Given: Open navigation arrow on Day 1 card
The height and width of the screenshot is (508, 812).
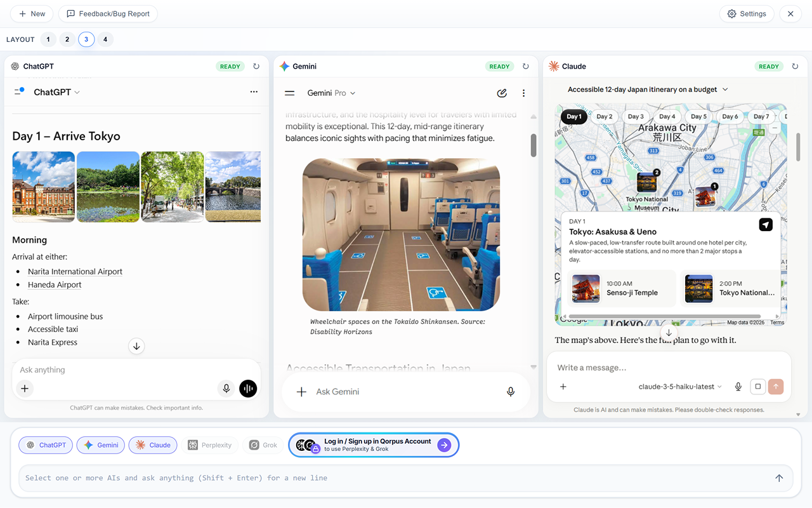Looking at the screenshot, I should 766,225.
